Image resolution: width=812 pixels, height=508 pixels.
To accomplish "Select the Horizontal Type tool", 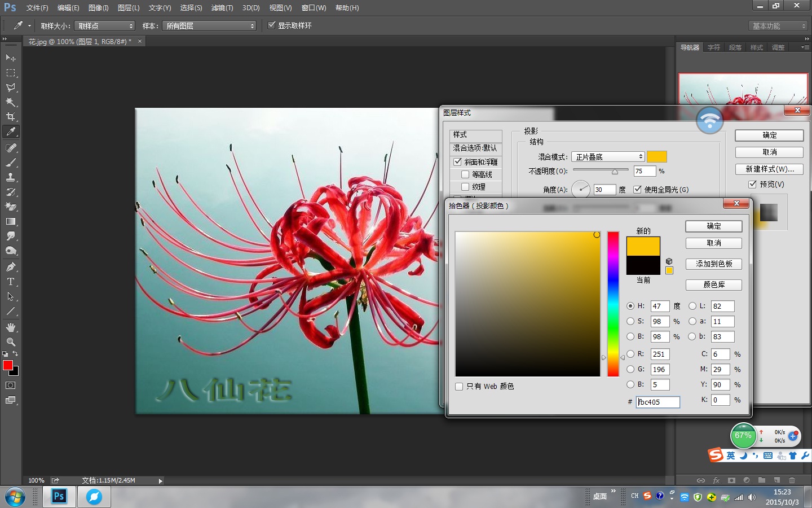I will pos(10,282).
